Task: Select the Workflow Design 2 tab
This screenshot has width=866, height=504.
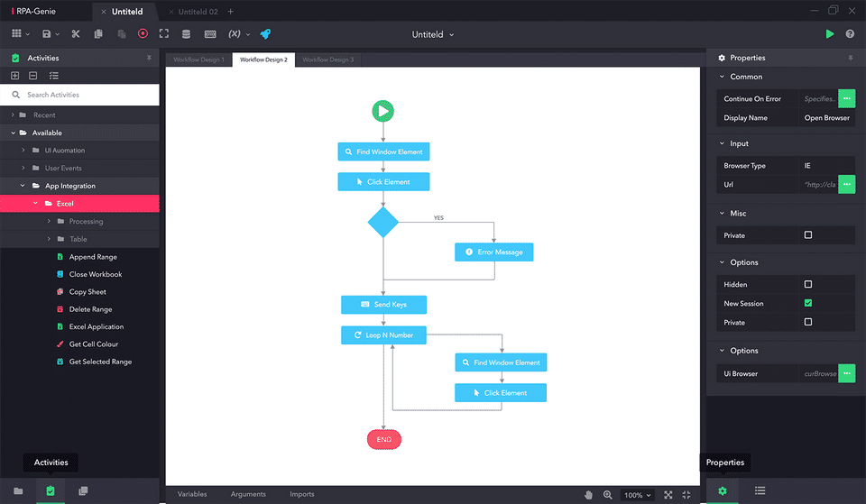Action: [263, 60]
